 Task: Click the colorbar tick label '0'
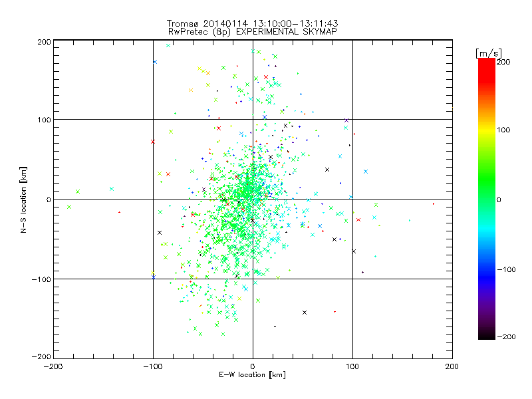pyautogui.click(x=499, y=200)
